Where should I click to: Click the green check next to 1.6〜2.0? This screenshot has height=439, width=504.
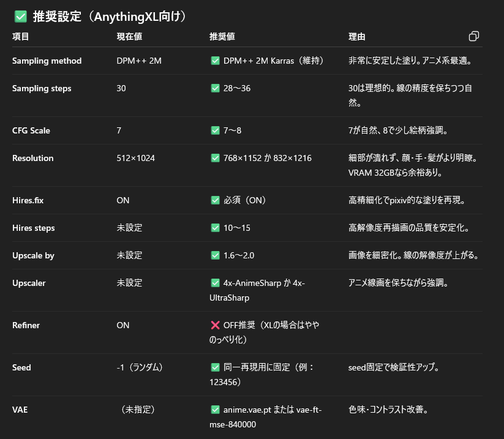click(x=215, y=255)
